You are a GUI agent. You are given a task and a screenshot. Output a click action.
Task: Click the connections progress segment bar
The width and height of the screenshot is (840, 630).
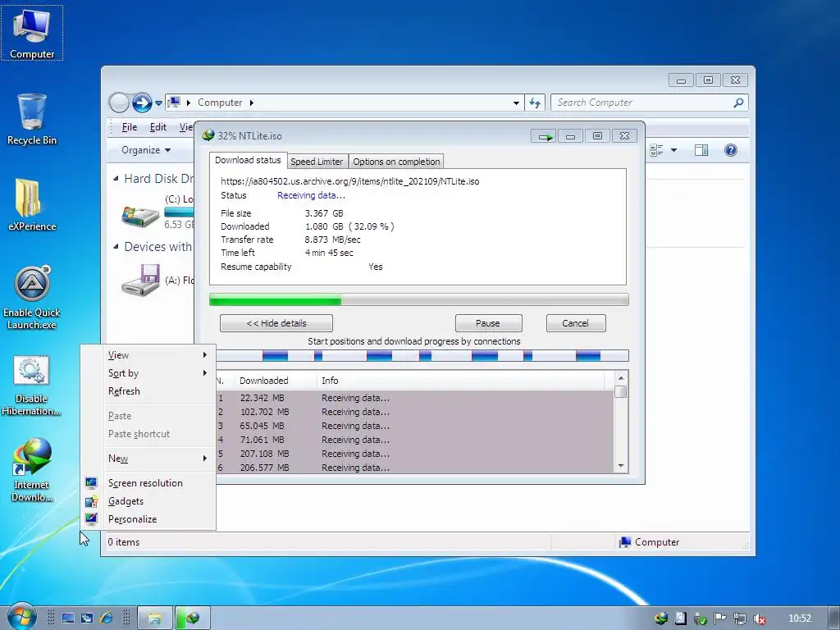point(422,356)
